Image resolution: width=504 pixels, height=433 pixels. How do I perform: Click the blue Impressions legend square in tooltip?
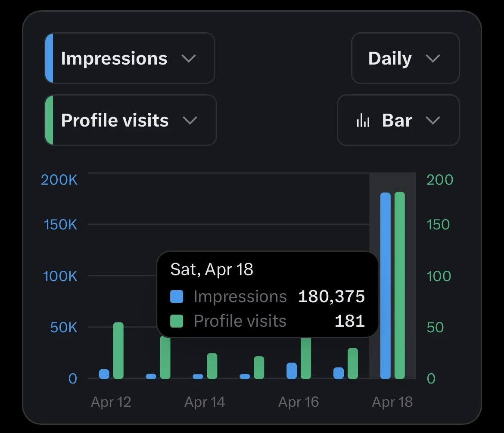tap(177, 297)
